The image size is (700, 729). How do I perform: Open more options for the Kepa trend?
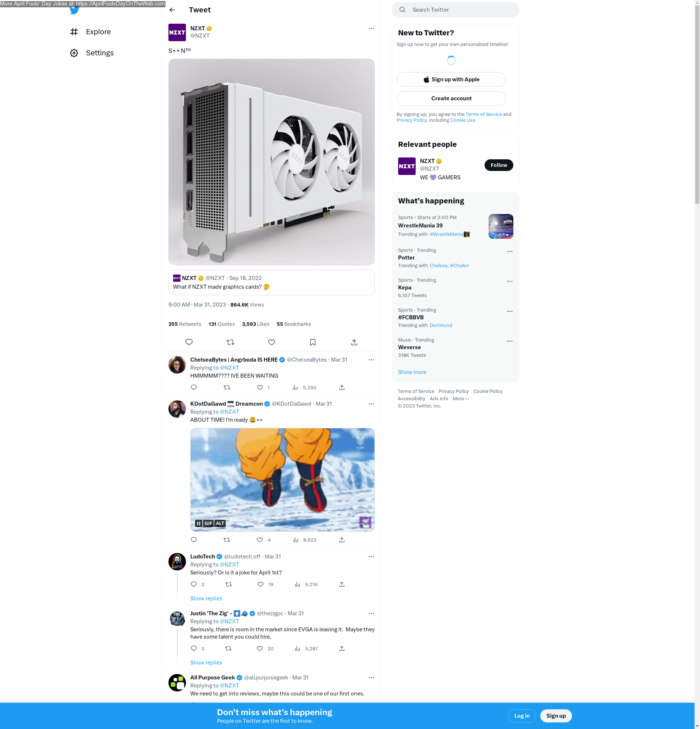point(510,281)
